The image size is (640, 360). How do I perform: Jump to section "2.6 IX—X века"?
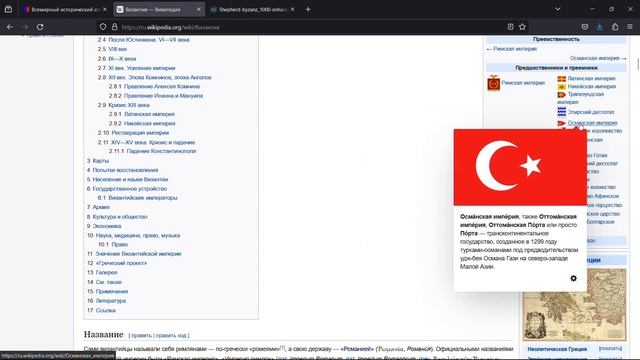[117, 59]
